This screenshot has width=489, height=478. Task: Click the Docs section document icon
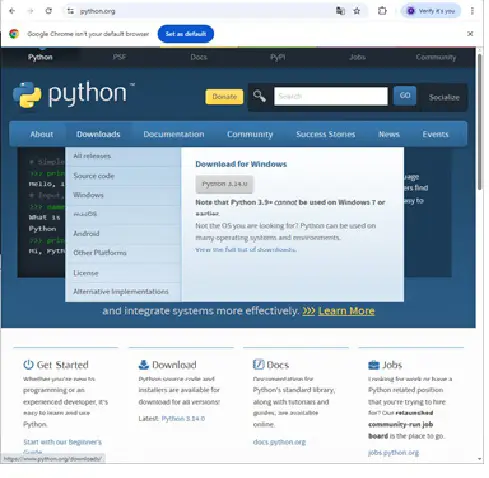pos(258,364)
